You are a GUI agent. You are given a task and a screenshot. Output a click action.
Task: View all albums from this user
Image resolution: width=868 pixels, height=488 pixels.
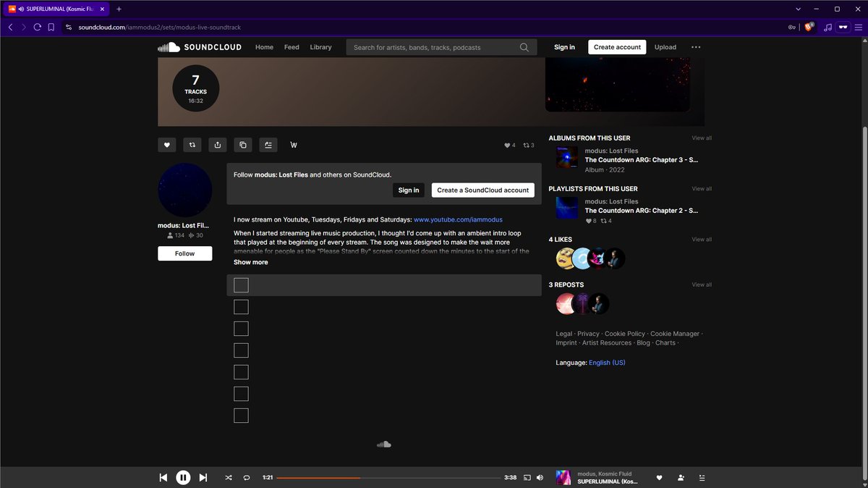pyautogui.click(x=702, y=138)
